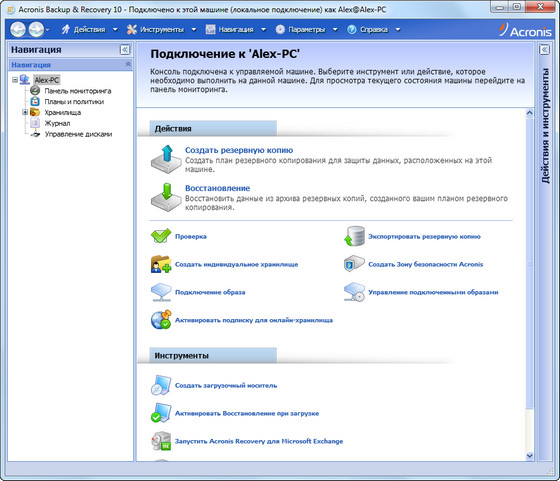Click the Exchange recovery server icon

(x=161, y=441)
